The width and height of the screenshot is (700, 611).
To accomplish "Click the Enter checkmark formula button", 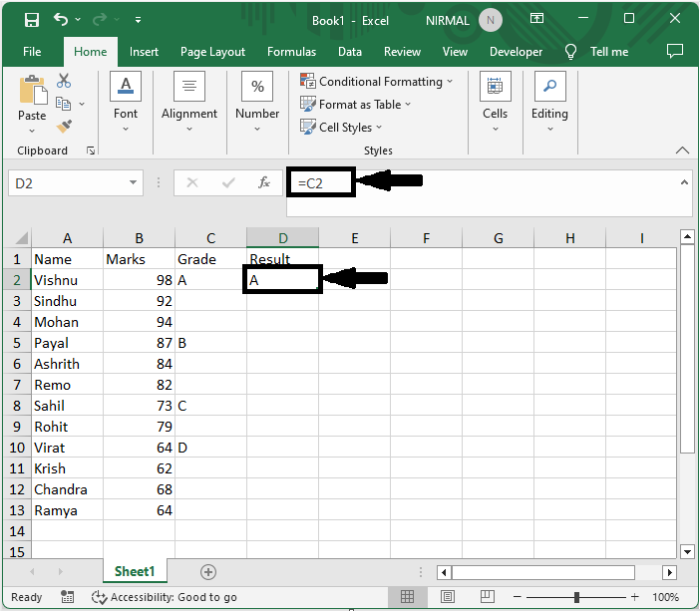I will (228, 182).
